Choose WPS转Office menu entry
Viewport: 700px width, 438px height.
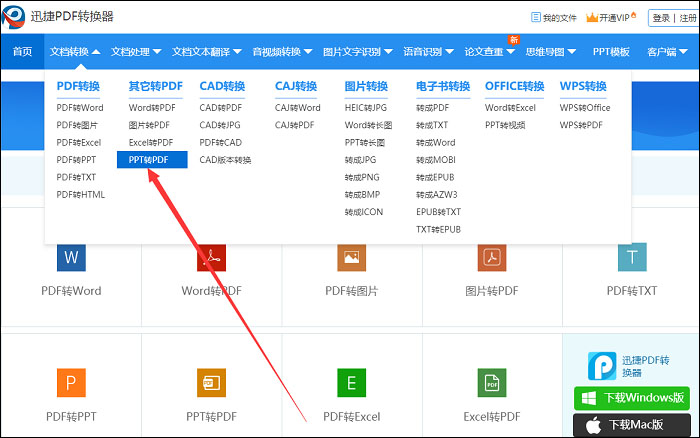[585, 108]
